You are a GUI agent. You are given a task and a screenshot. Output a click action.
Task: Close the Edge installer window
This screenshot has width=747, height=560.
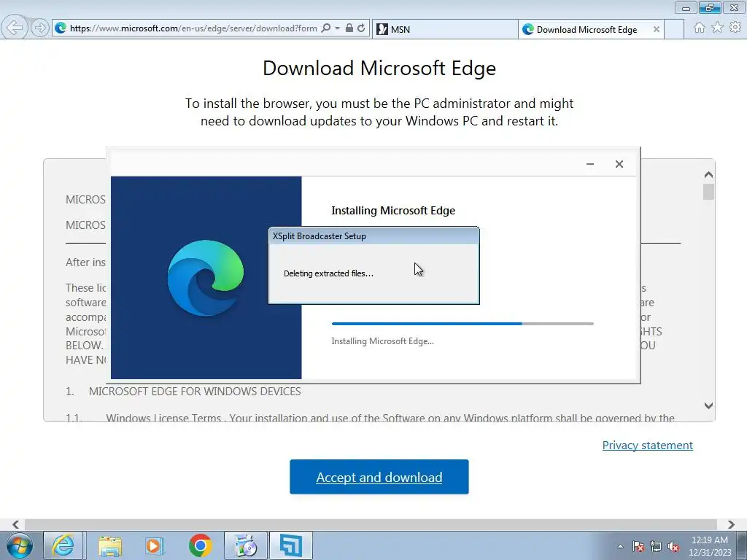[619, 164]
